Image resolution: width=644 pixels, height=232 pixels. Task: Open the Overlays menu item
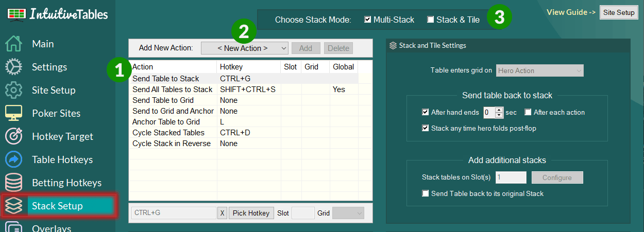click(x=52, y=228)
